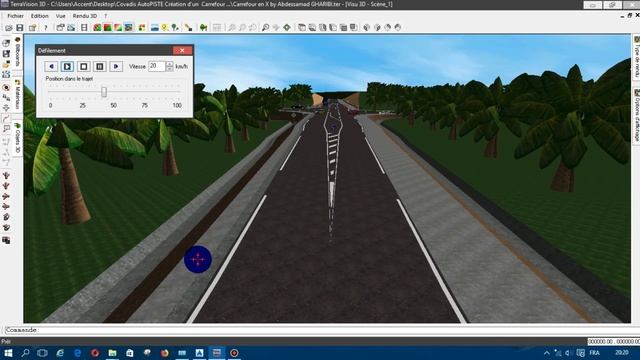Image resolution: width=640 pixels, height=360 pixels.
Task: Open the Rendu 3D menu
Action: click(84, 16)
